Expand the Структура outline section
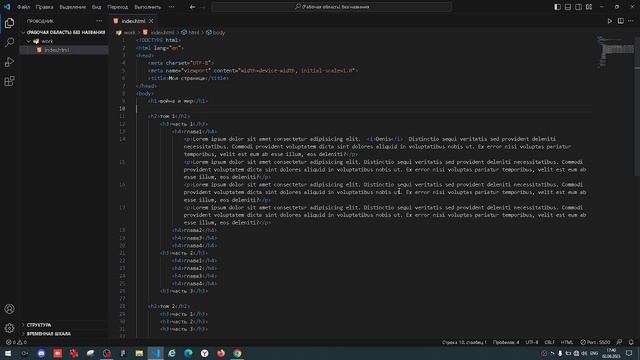640x360 pixels. coord(64,325)
